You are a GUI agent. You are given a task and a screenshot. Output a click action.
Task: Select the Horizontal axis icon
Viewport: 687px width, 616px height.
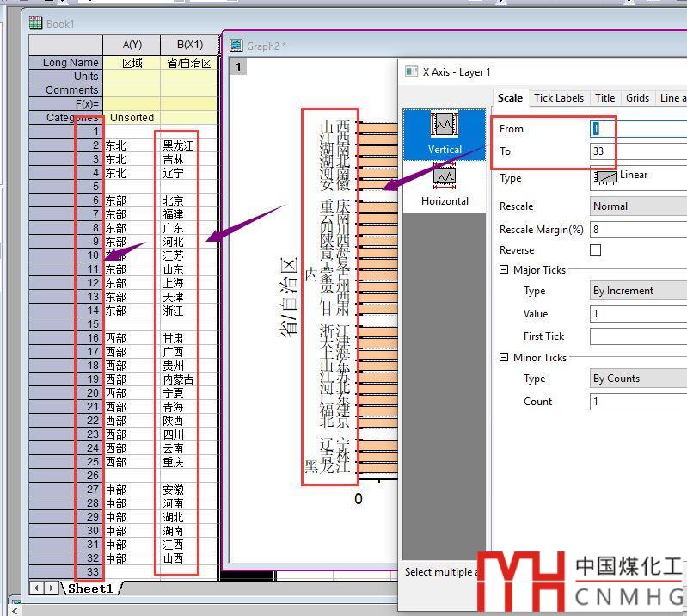445,182
